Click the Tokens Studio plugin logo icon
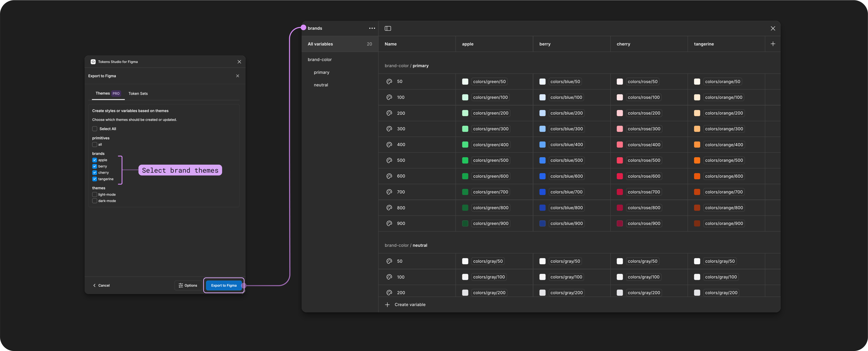 (x=93, y=62)
